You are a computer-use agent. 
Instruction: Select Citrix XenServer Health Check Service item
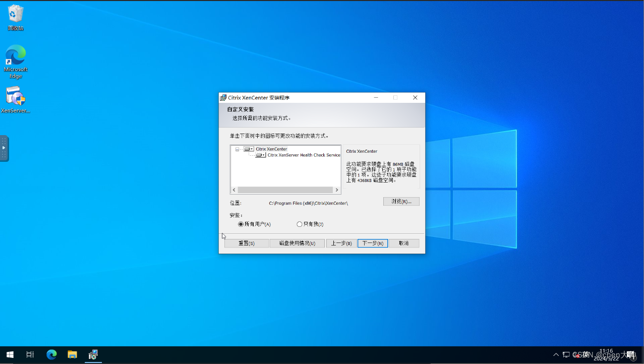pyautogui.click(x=304, y=155)
